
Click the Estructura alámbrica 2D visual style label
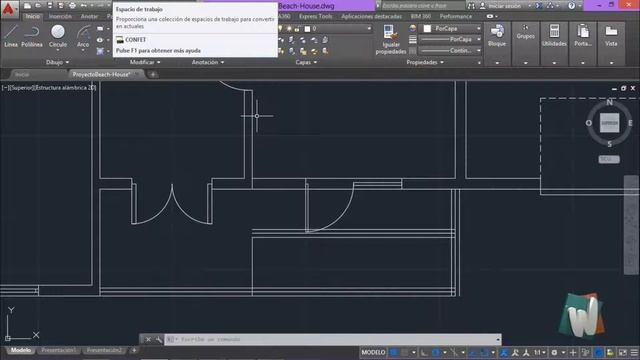click(65, 87)
